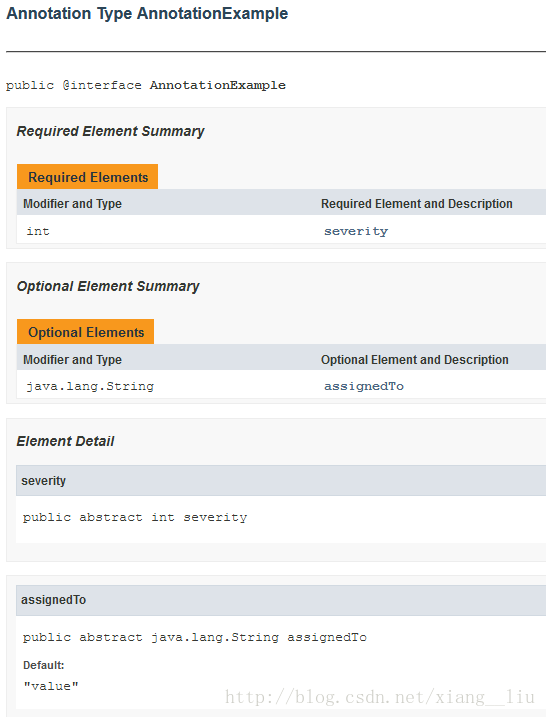Click the assignedTo detail section header
Viewport: 546px width, 717px height.
[x=281, y=600]
